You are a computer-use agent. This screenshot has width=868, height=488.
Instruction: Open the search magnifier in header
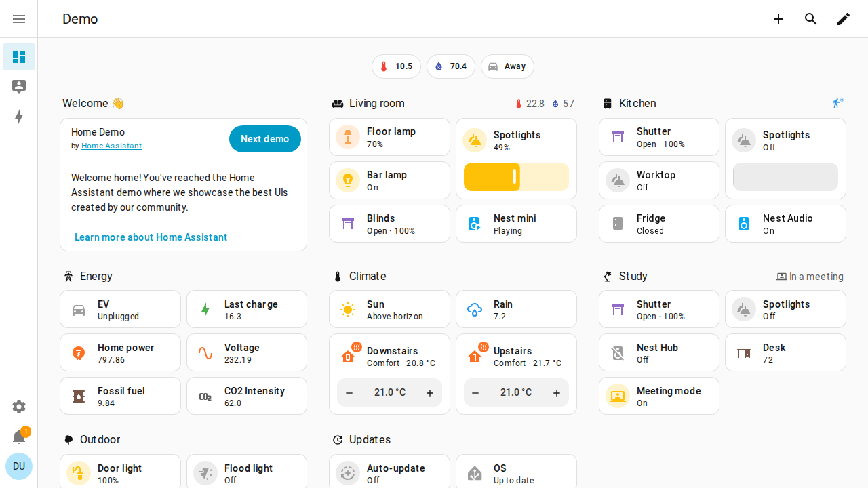point(811,19)
